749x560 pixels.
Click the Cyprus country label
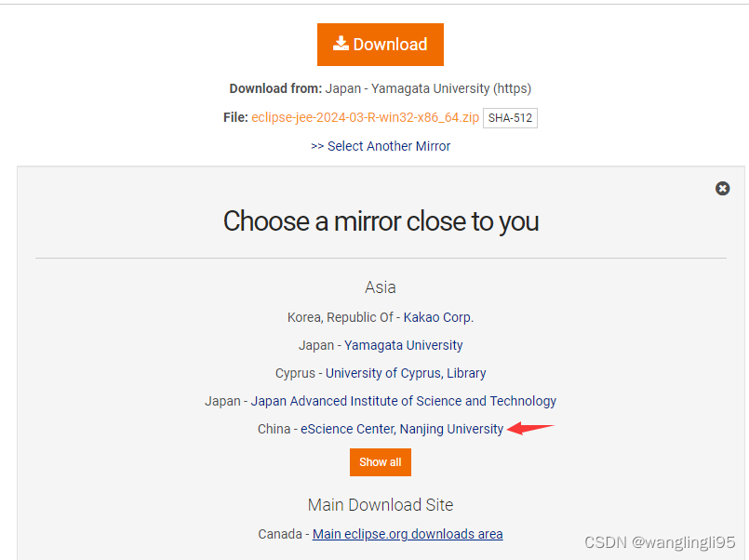coord(295,373)
